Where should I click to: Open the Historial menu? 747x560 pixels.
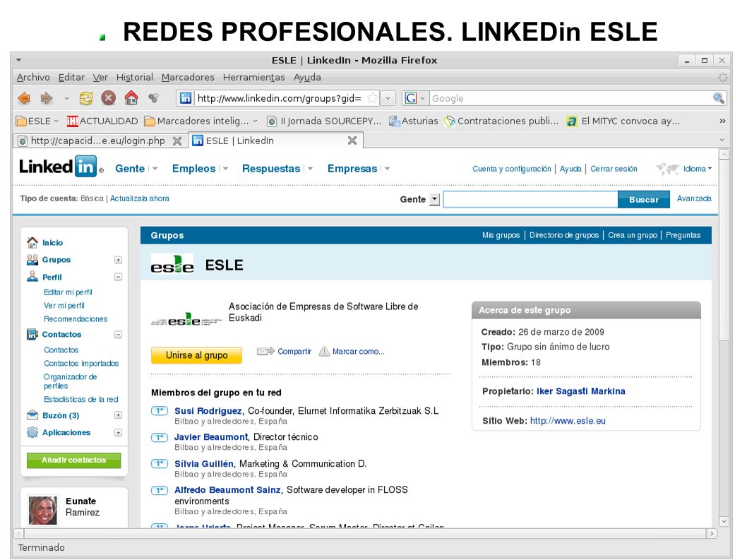[x=135, y=77]
